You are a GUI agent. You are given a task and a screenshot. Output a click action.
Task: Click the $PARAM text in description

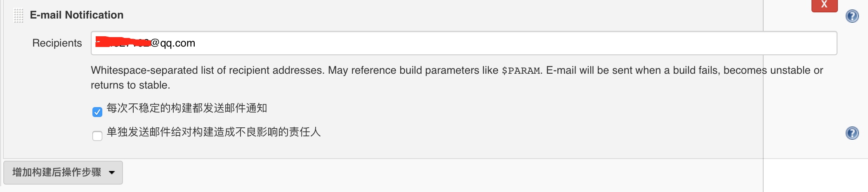click(521, 71)
